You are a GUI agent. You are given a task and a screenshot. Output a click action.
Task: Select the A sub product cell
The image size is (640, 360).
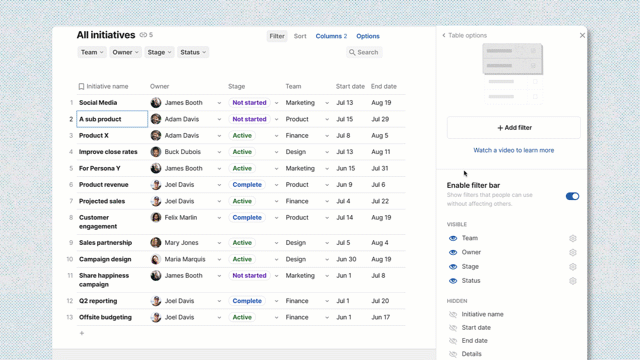coord(112,119)
